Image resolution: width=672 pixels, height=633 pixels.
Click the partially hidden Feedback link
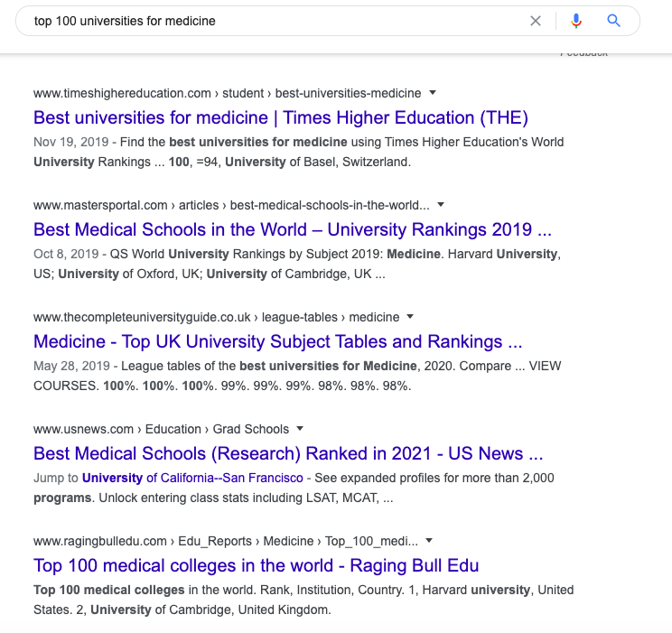583,53
